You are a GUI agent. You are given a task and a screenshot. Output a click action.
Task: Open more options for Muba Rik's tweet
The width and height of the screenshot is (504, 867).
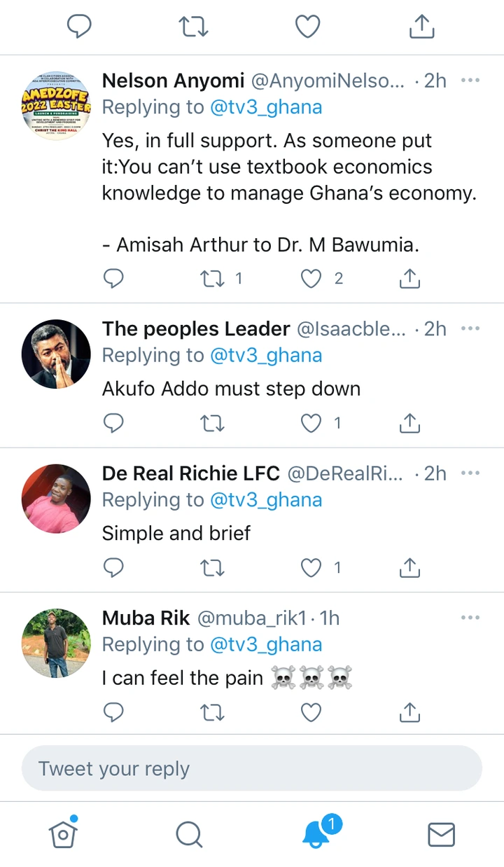pos(470,618)
